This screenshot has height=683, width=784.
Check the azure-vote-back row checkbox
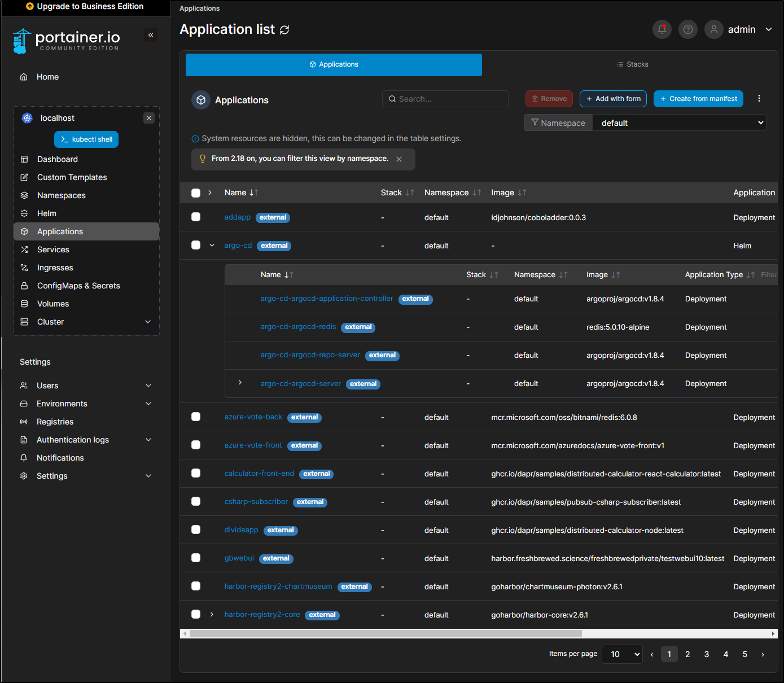[196, 417]
